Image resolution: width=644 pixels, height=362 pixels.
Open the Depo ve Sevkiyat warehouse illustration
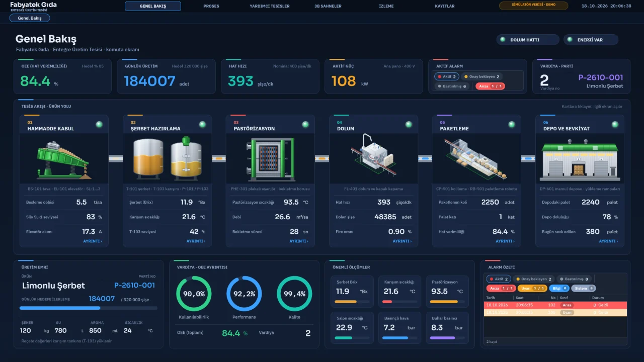(x=580, y=159)
